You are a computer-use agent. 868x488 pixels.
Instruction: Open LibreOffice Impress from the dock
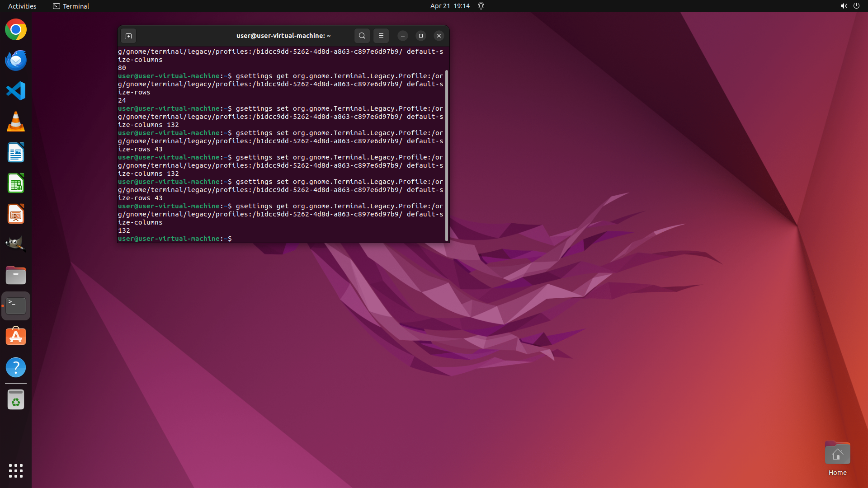[x=16, y=214]
